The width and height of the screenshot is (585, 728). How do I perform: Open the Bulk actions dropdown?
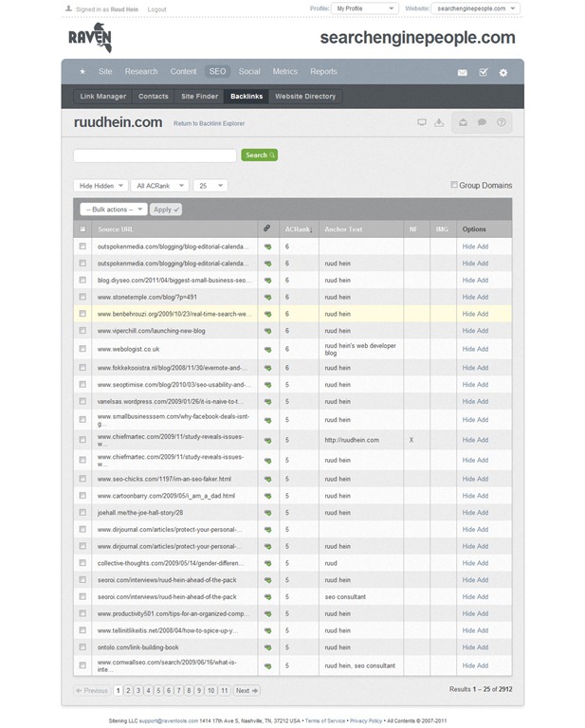click(114, 209)
